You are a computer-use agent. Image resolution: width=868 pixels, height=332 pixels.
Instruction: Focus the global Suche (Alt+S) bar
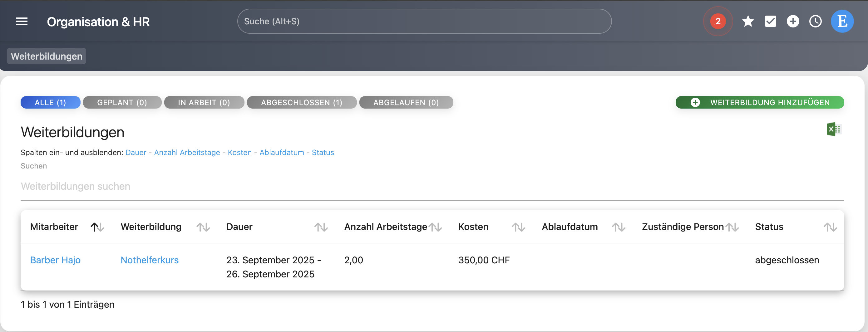point(424,22)
